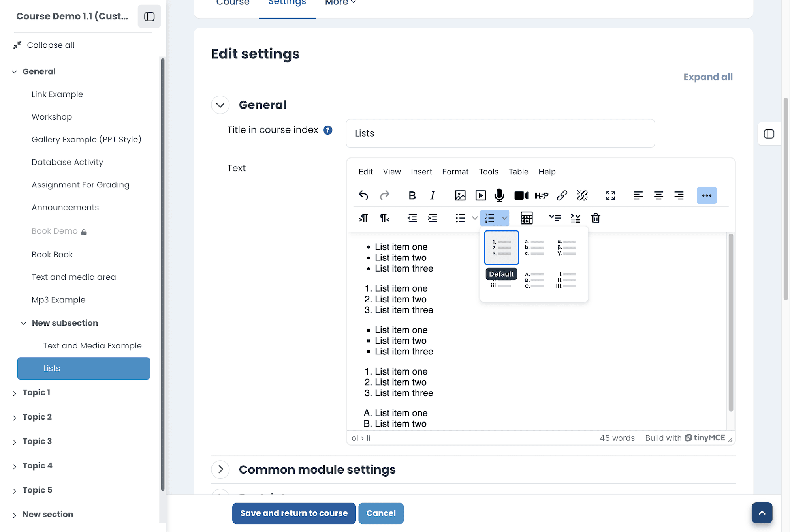
Task: Toggle the numbered list button
Action: click(490, 218)
